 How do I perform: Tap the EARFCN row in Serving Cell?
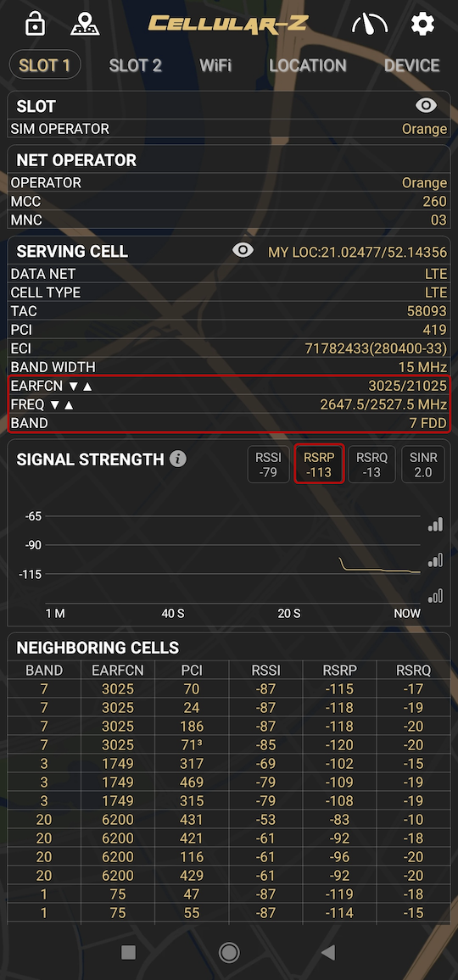tap(228, 387)
